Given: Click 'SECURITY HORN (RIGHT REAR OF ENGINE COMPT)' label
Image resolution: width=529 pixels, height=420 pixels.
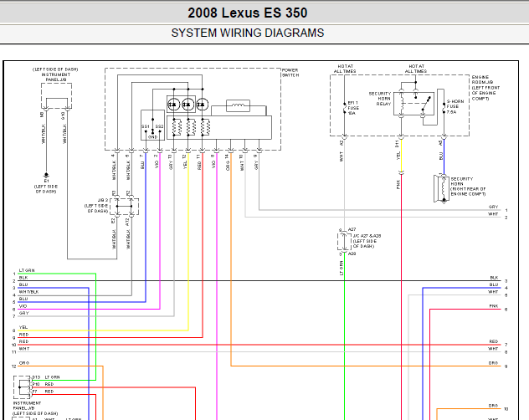Looking at the screenshot, I should point(468,187).
